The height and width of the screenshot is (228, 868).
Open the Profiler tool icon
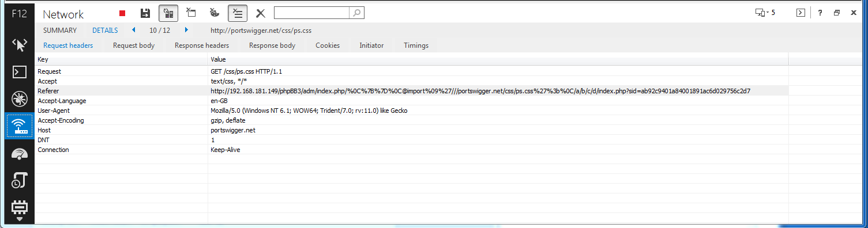click(x=20, y=180)
